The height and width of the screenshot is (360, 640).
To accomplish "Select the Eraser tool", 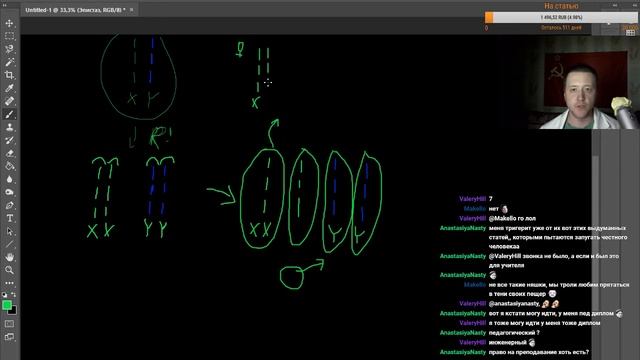I will click(x=9, y=153).
